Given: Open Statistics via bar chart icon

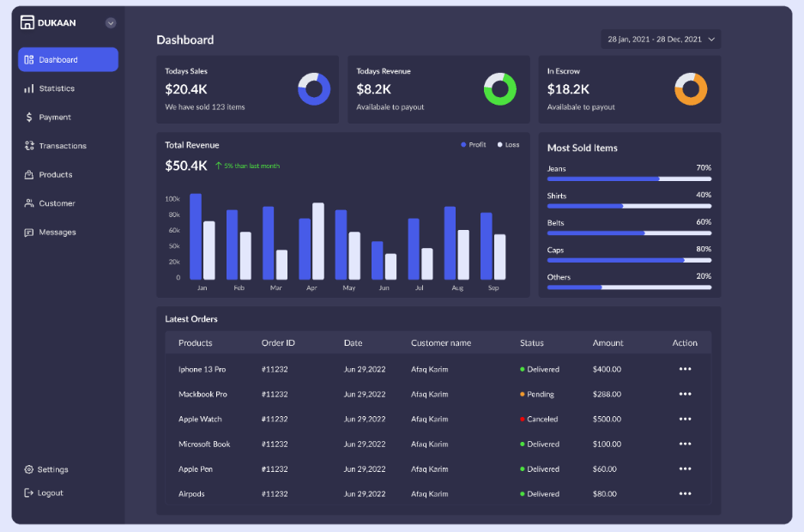Looking at the screenshot, I should point(28,88).
